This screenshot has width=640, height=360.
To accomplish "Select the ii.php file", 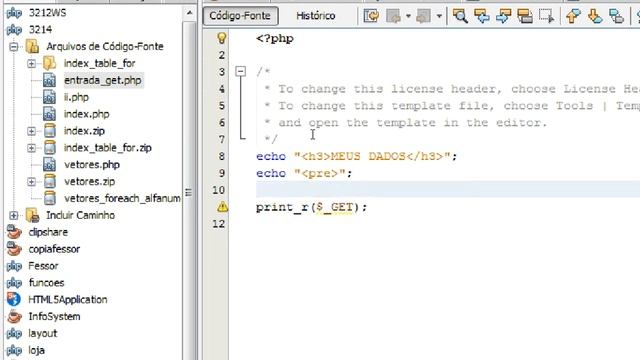I will pyautogui.click(x=76, y=97).
